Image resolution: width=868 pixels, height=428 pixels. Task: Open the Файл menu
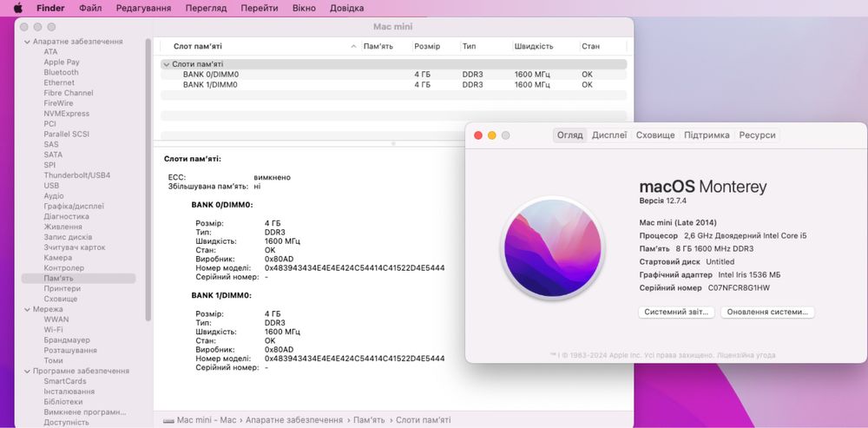[x=90, y=9]
